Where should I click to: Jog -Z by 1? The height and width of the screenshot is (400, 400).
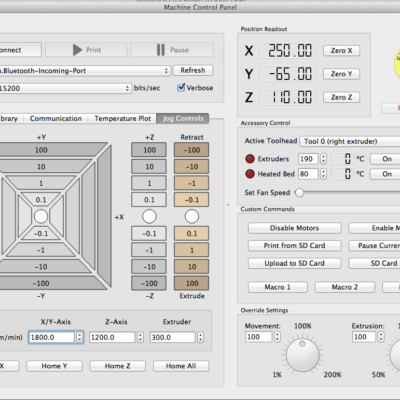point(149,250)
